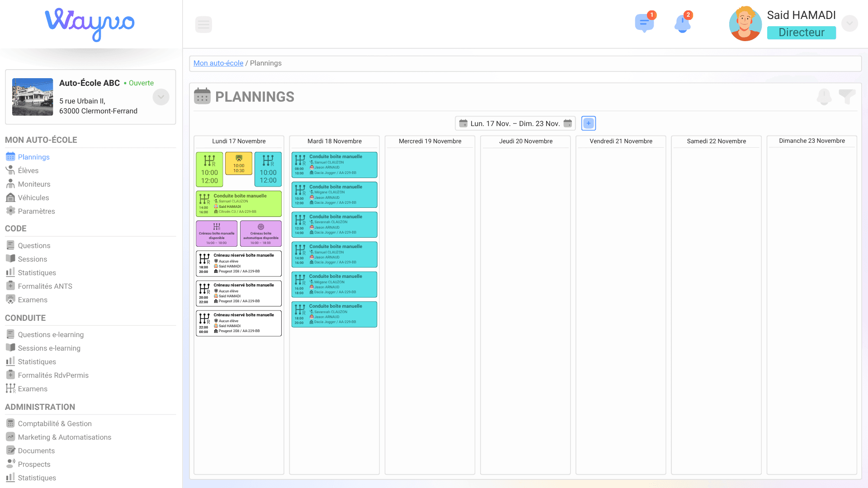Go to Comptabilité & Gestion
Viewport: 868px width, 488px height.
point(54,423)
